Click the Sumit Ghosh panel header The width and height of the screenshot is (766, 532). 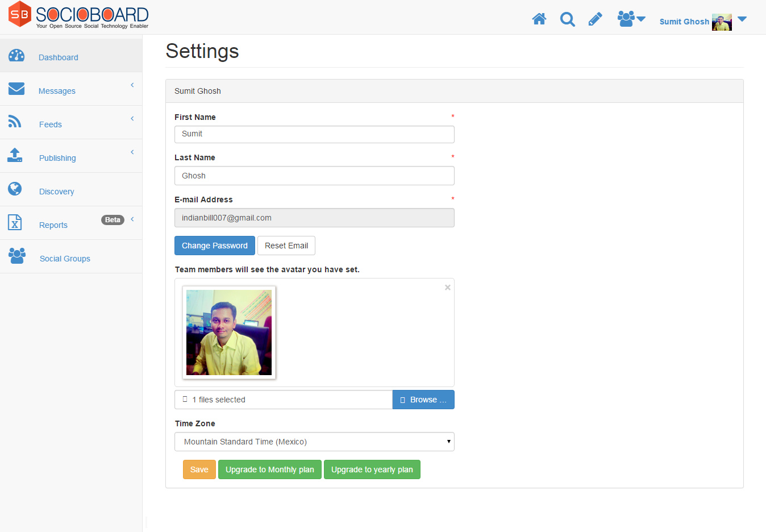(455, 91)
